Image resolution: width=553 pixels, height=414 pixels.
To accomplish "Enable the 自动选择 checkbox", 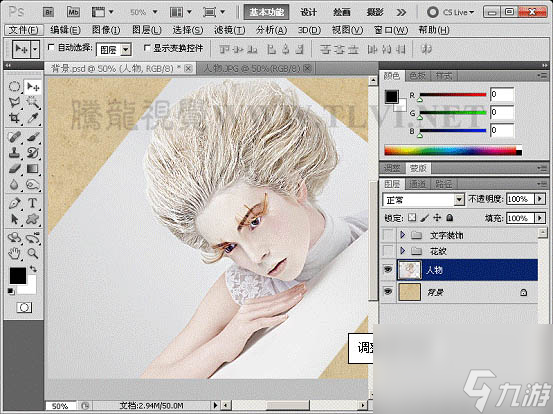I will pyautogui.click(x=51, y=47).
